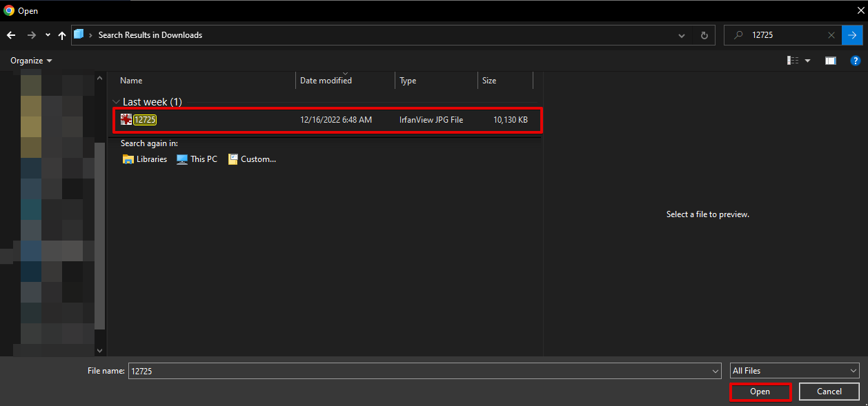Open the Help question mark icon

pos(854,61)
